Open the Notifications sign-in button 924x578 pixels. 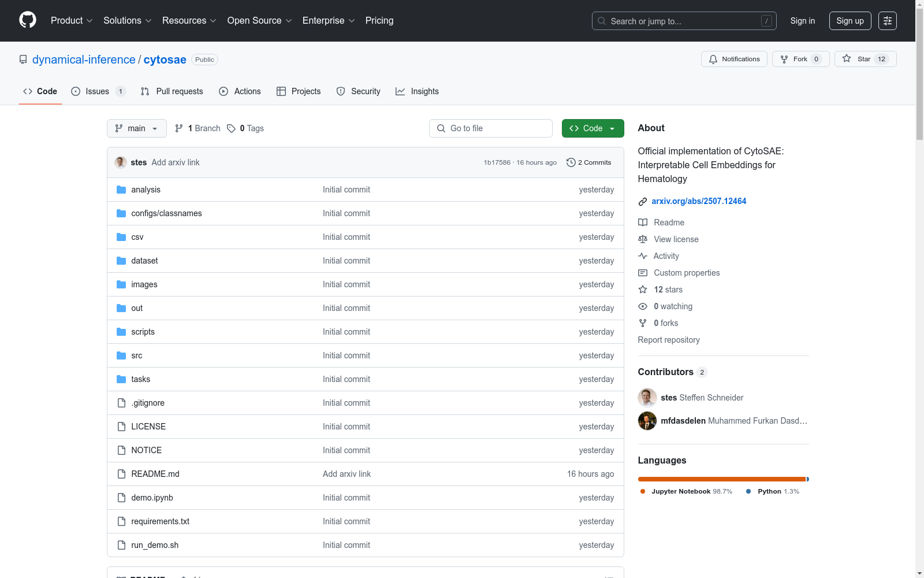[734, 59]
